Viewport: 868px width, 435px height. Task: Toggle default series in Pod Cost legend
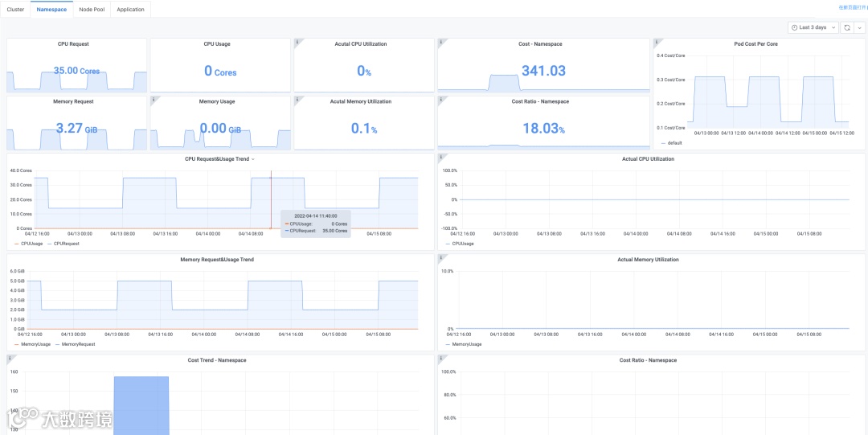[671, 143]
